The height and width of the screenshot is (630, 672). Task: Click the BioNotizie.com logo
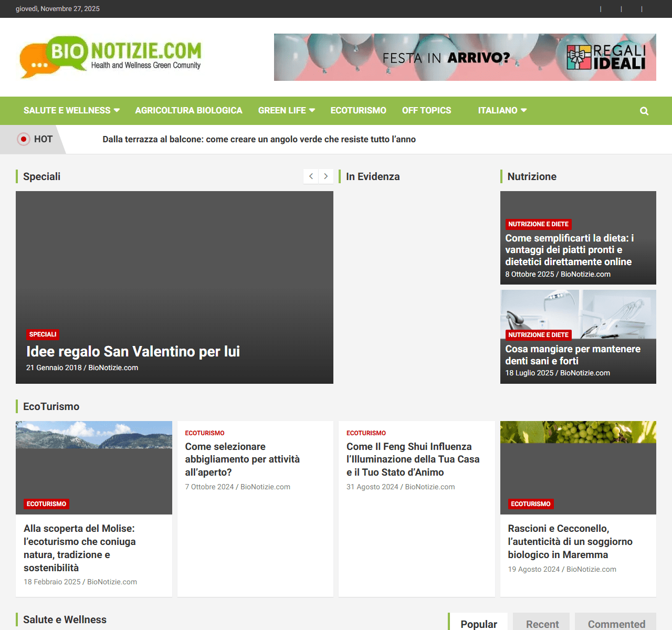pyautogui.click(x=111, y=57)
